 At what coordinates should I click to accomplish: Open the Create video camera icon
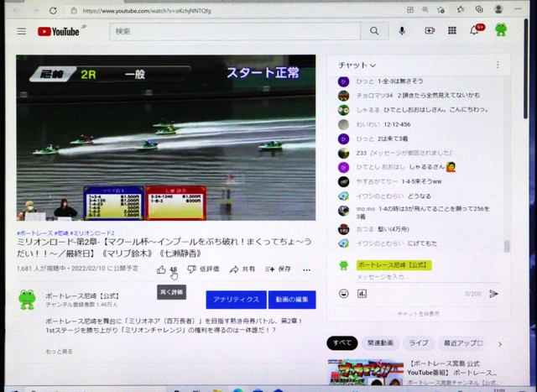(x=430, y=31)
